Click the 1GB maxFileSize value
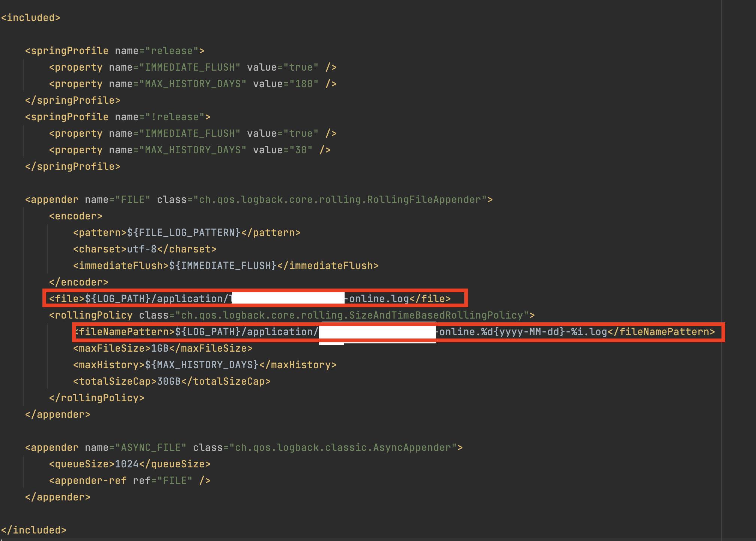The height and width of the screenshot is (541, 756). pyautogui.click(x=160, y=348)
